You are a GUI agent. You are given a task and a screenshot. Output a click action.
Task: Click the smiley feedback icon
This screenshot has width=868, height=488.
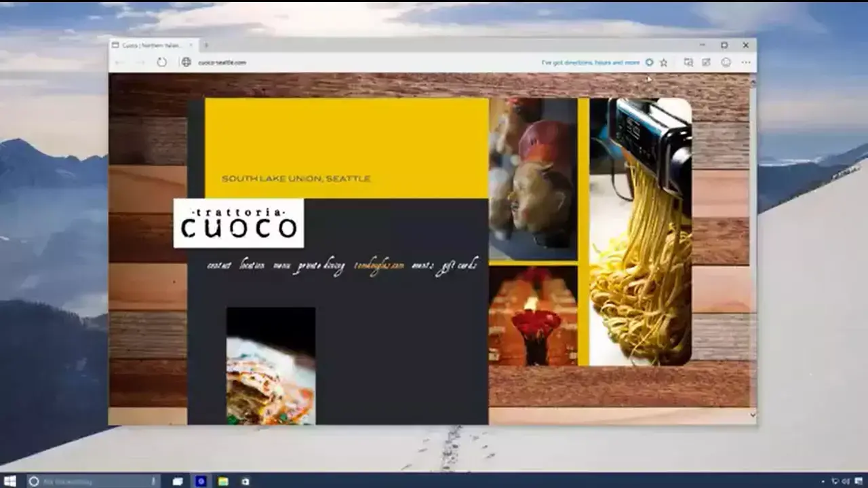coord(726,62)
